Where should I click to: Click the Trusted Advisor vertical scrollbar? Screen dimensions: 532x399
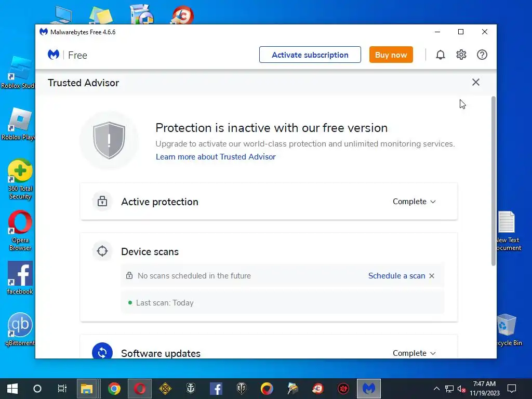coord(494,181)
